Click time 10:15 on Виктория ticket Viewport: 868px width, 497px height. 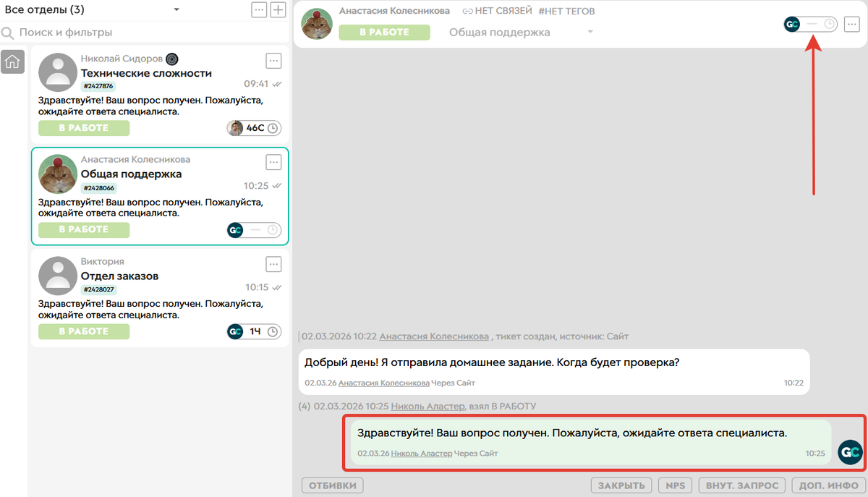[257, 287]
